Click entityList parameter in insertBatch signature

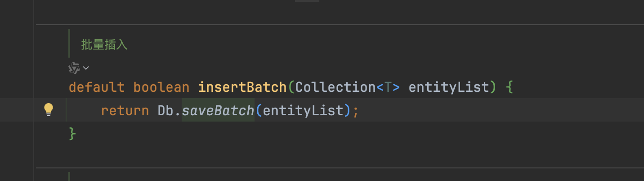click(x=448, y=86)
